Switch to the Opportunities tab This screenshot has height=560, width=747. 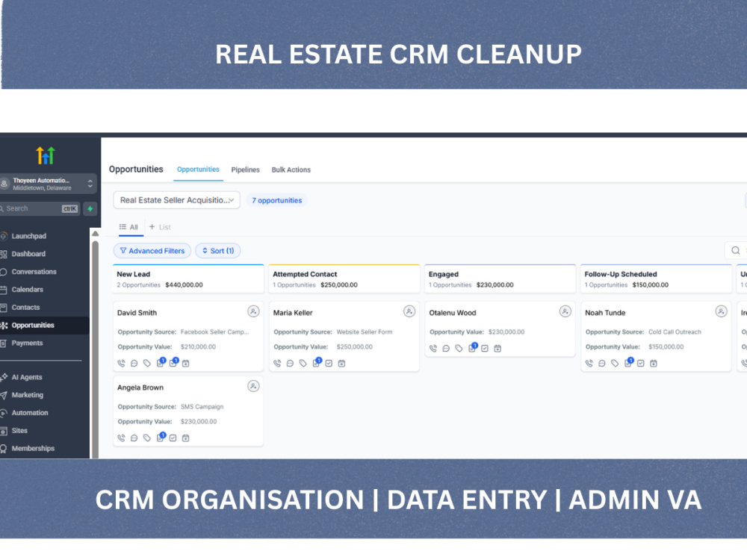tap(198, 169)
